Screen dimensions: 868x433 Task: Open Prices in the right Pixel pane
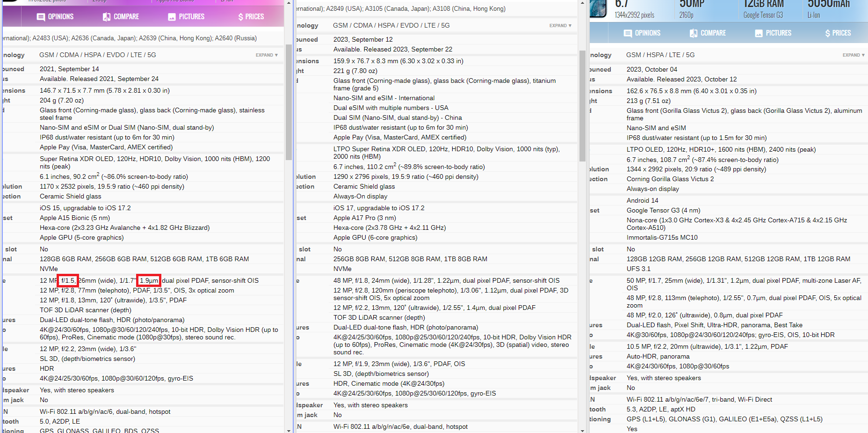(x=838, y=33)
